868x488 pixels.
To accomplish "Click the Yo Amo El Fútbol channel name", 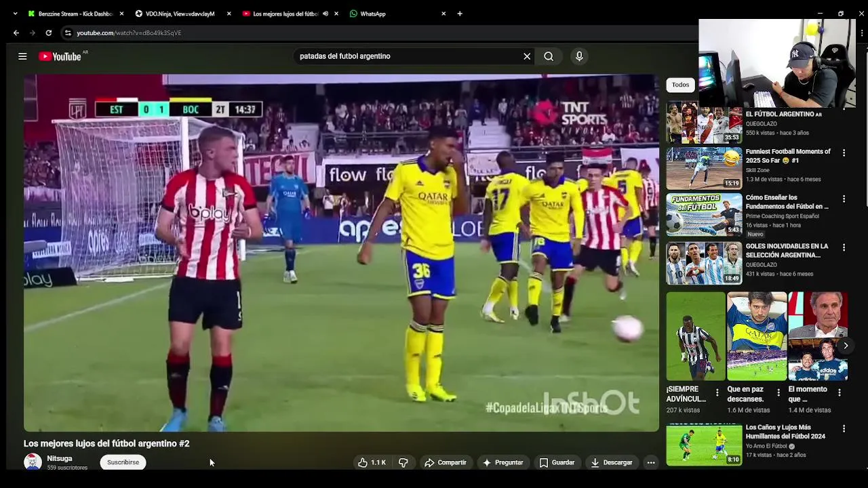I will coord(766,447).
